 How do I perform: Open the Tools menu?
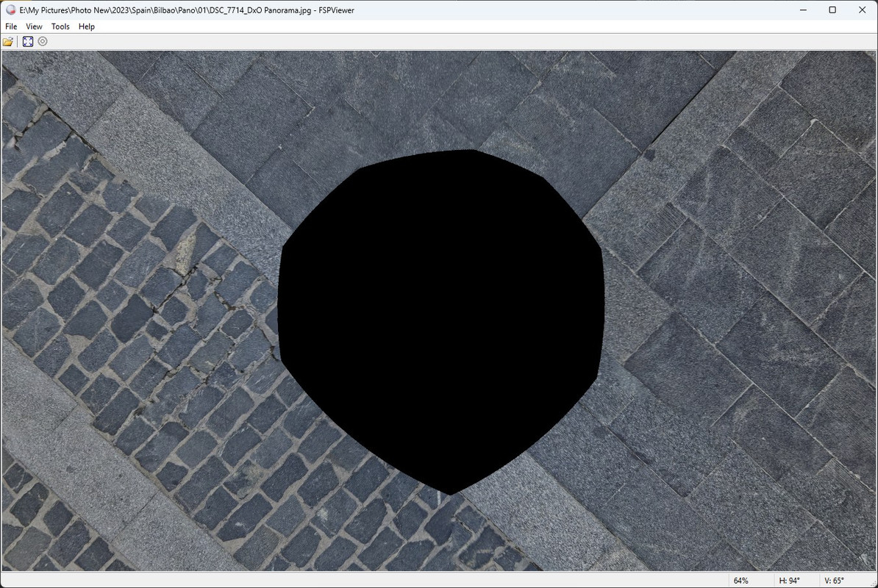click(60, 26)
